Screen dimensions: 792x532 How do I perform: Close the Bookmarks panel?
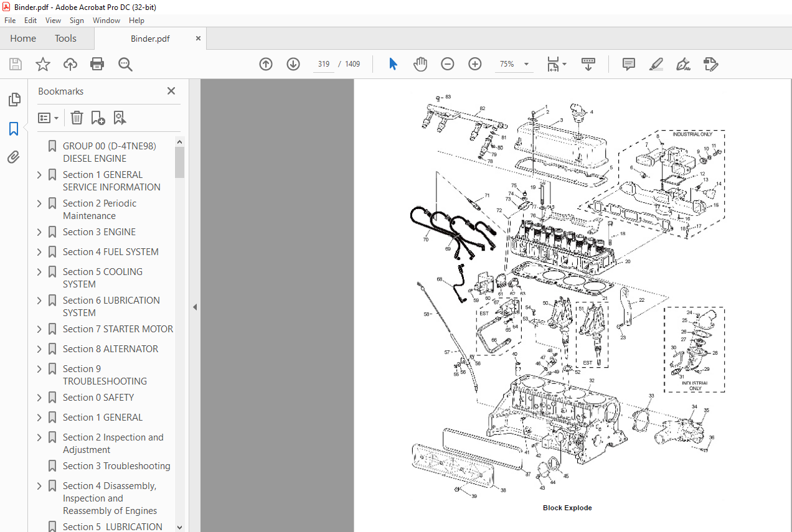point(171,91)
